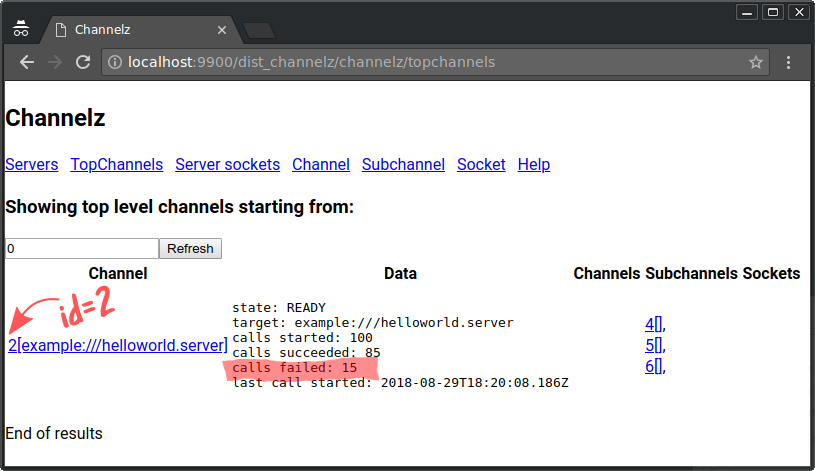Click the browser back arrow
This screenshot has width=815, height=471.
point(27,62)
